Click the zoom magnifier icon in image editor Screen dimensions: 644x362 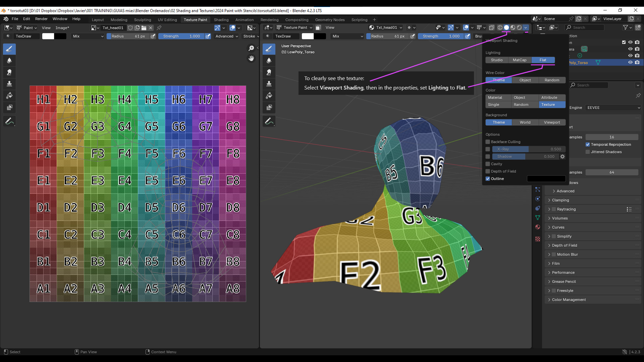tap(251, 49)
